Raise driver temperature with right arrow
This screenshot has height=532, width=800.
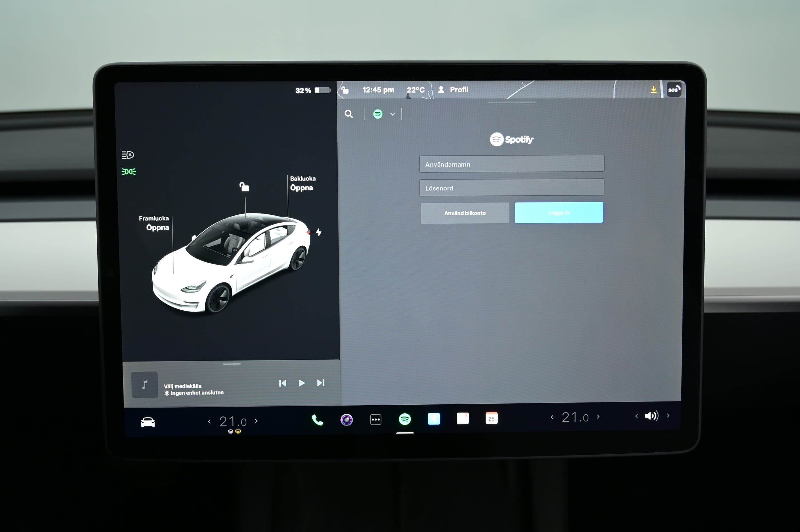(256, 421)
